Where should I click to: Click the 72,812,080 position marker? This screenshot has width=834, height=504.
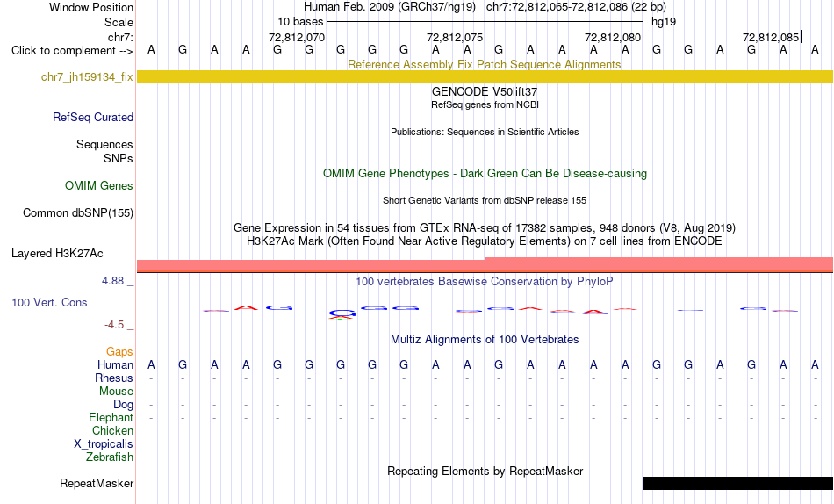pos(613,37)
